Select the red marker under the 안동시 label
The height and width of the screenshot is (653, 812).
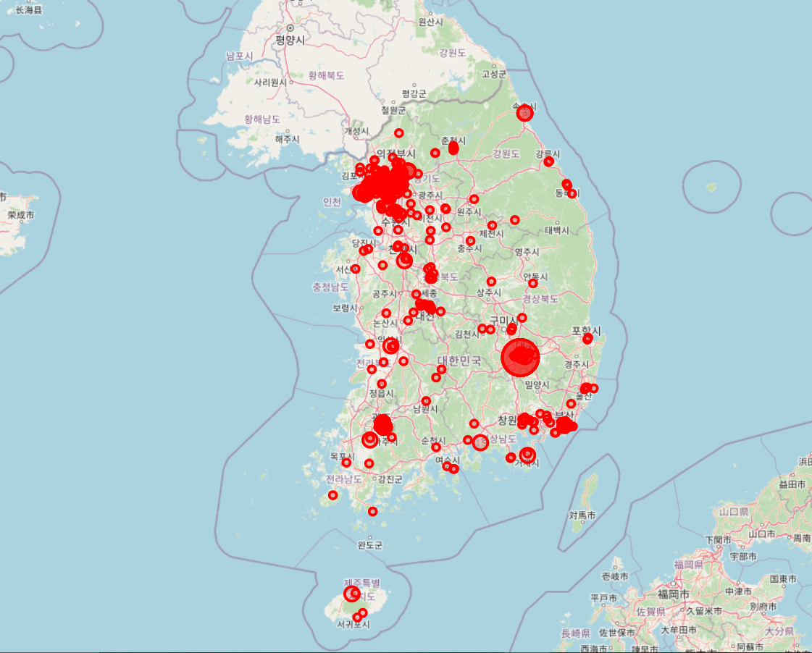pyautogui.click(x=533, y=284)
